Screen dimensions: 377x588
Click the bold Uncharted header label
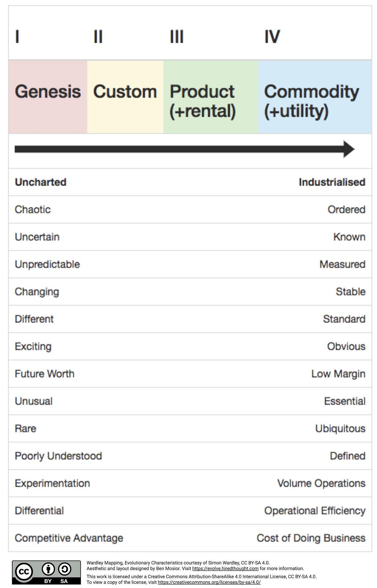pyautogui.click(x=41, y=182)
